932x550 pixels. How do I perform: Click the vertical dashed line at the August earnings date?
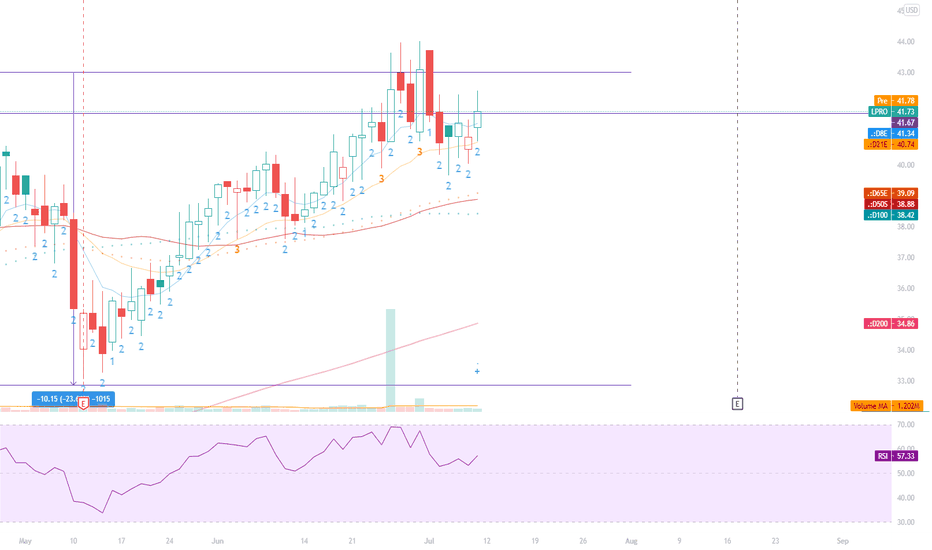click(x=738, y=199)
